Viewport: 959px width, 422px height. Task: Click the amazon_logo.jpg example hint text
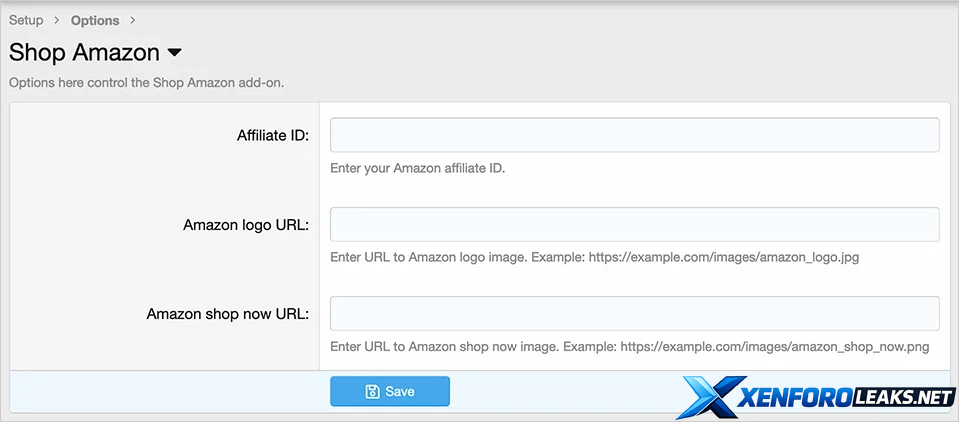click(594, 257)
